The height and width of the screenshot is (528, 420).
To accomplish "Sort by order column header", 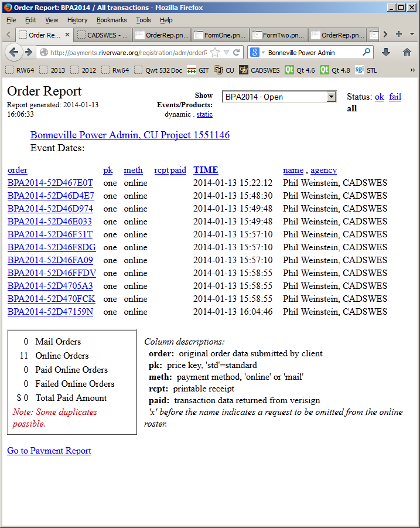I will [18, 170].
